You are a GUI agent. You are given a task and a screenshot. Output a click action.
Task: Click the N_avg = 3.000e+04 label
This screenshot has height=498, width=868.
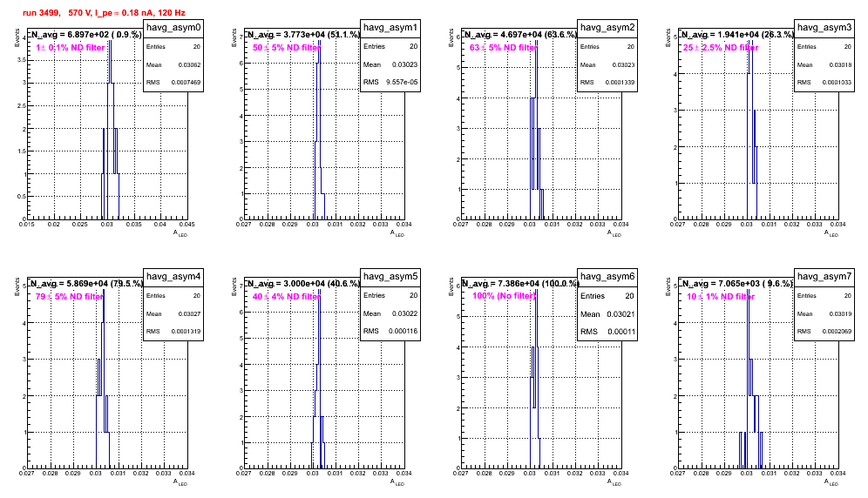click(304, 284)
